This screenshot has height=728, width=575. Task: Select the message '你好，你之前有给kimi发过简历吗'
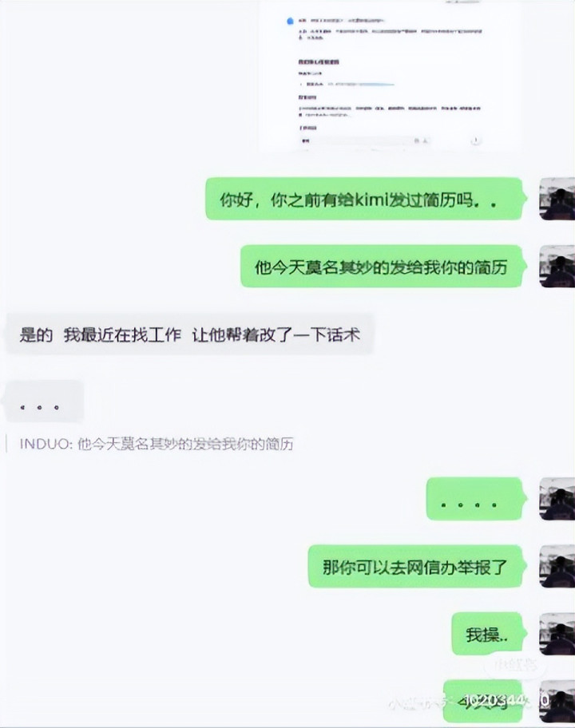pyautogui.click(x=366, y=200)
